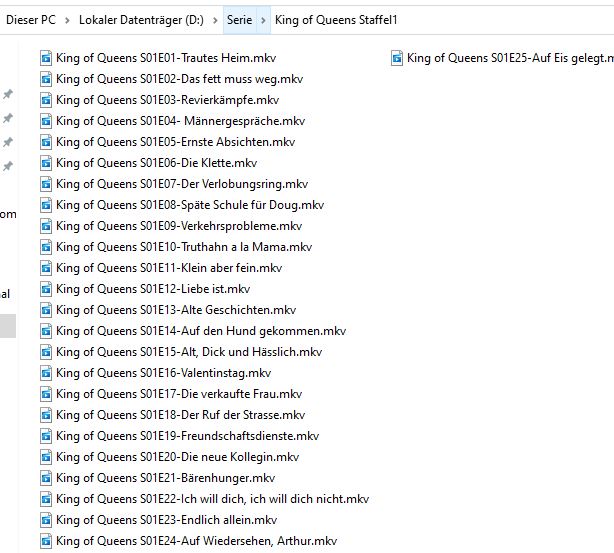Select file name S01E23-Endlich allein.mkv
614x553 pixels.
tap(166, 520)
